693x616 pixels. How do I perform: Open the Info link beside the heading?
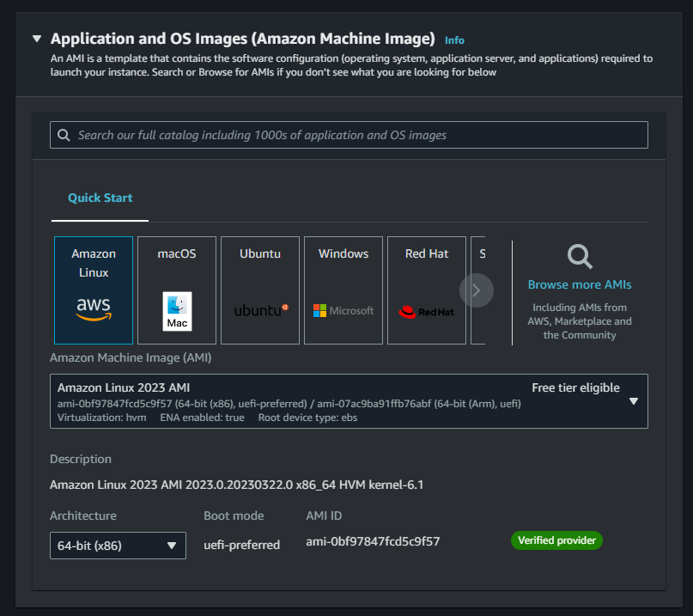tap(454, 40)
